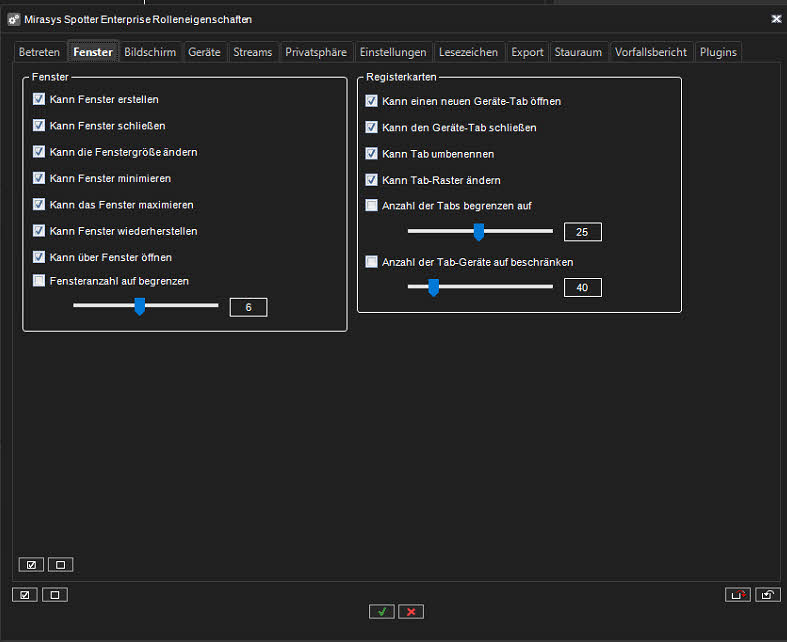Image resolution: width=787 pixels, height=642 pixels.
Task: Open the Privatsphäre tab
Action: pos(316,52)
